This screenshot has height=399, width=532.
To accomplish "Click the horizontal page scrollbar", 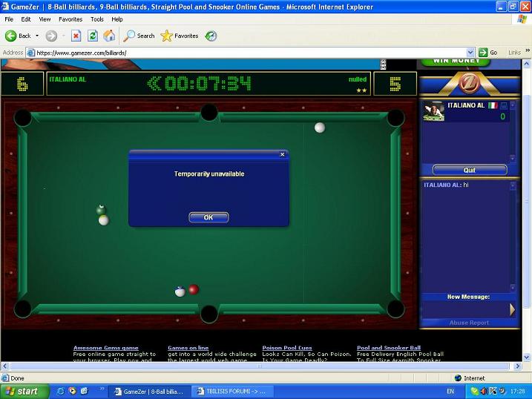I will coord(260,366).
